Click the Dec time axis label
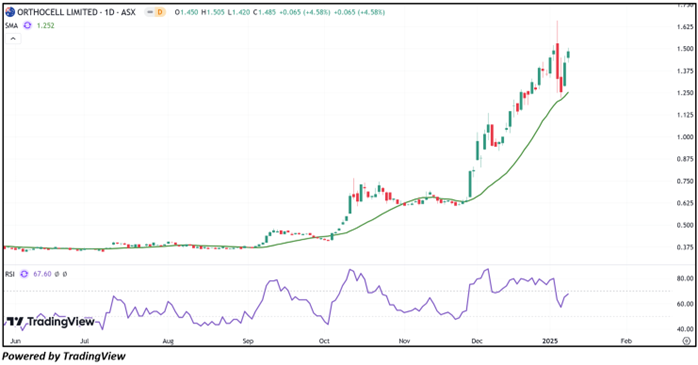698x365 pixels. [477, 341]
